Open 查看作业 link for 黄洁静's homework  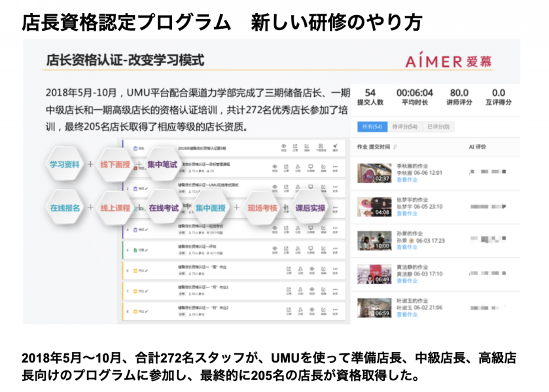pos(407,281)
